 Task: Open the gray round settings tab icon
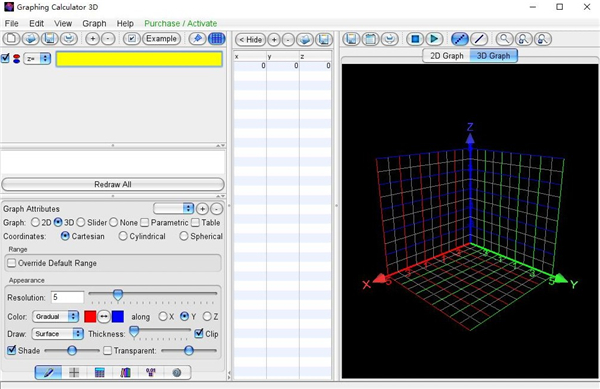click(x=176, y=372)
